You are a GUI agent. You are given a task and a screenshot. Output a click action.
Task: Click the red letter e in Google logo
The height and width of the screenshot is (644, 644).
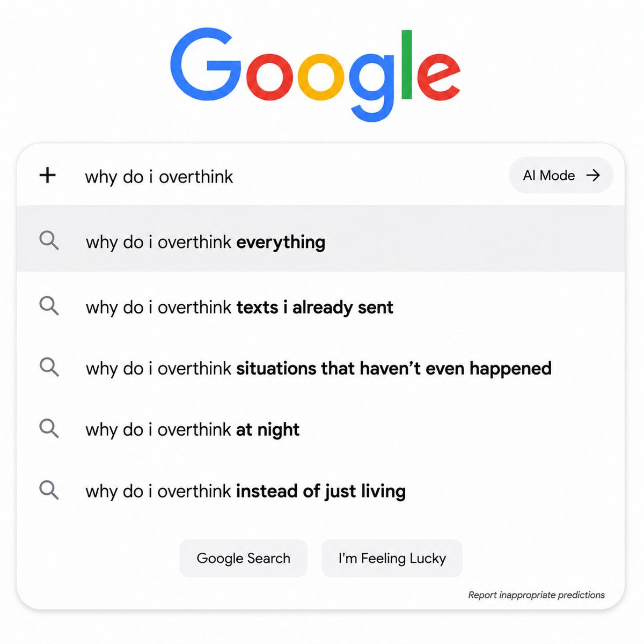[x=438, y=79]
